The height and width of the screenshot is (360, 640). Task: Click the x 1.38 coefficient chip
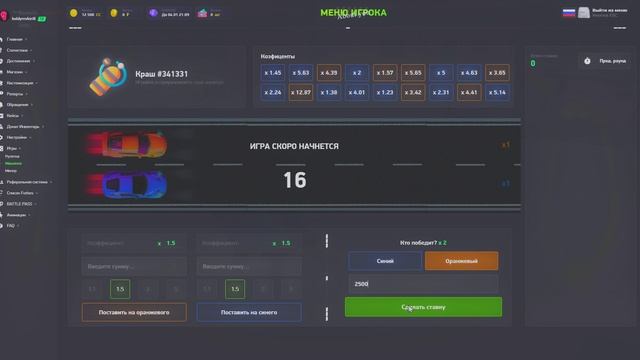329,92
